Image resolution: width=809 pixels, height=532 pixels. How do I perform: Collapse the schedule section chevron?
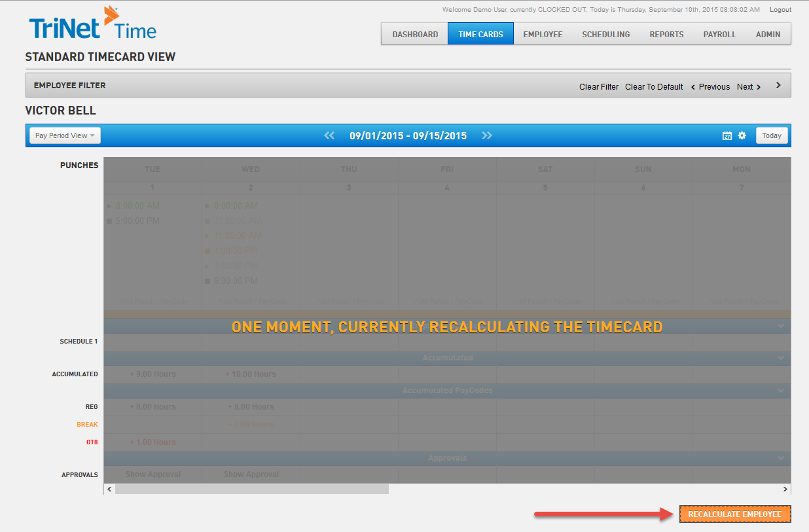point(780,326)
